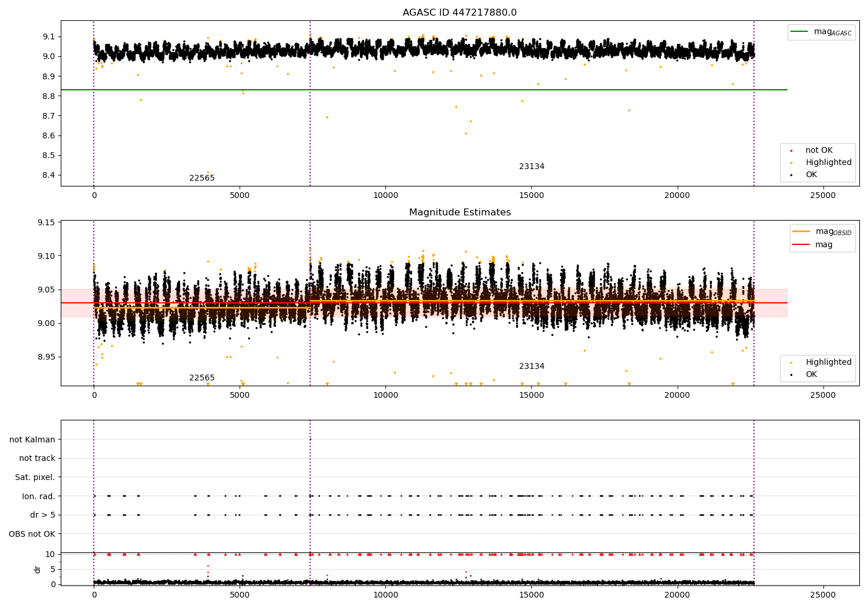Click the 'dr > 5' row label
Viewport: 868px width, 608px height.
(43, 515)
